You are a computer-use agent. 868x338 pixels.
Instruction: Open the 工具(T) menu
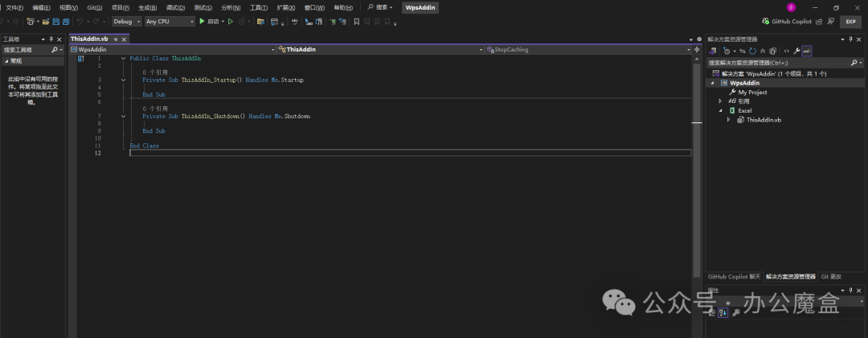pyautogui.click(x=259, y=8)
